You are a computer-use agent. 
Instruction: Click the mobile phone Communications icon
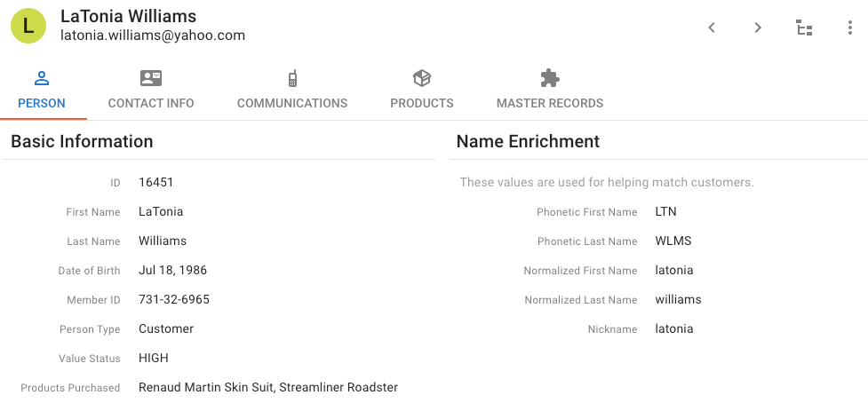tap(292, 78)
